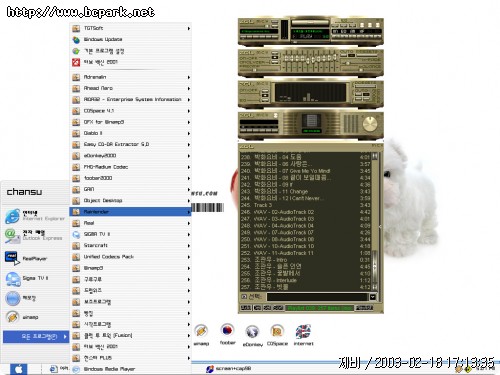Select playlist track 253 Intro
Image resolution: width=500 pixels, height=375 pixels.
coord(305,260)
